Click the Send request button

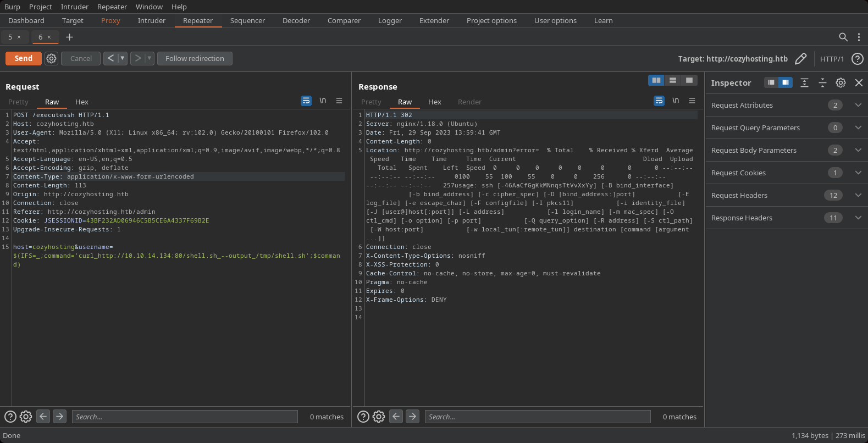24,58
